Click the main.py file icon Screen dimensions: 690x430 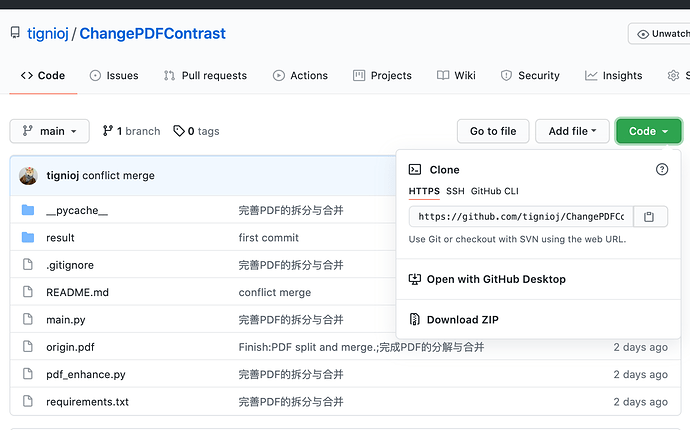click(28, 319)
